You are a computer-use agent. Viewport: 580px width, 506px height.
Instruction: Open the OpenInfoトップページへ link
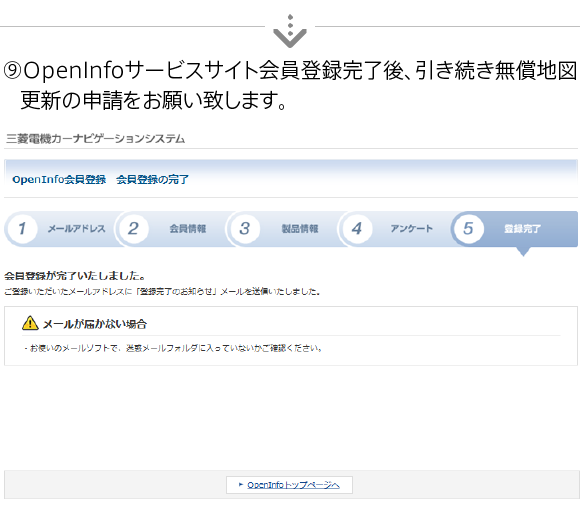pyautogui.click(x=293, y=485)
